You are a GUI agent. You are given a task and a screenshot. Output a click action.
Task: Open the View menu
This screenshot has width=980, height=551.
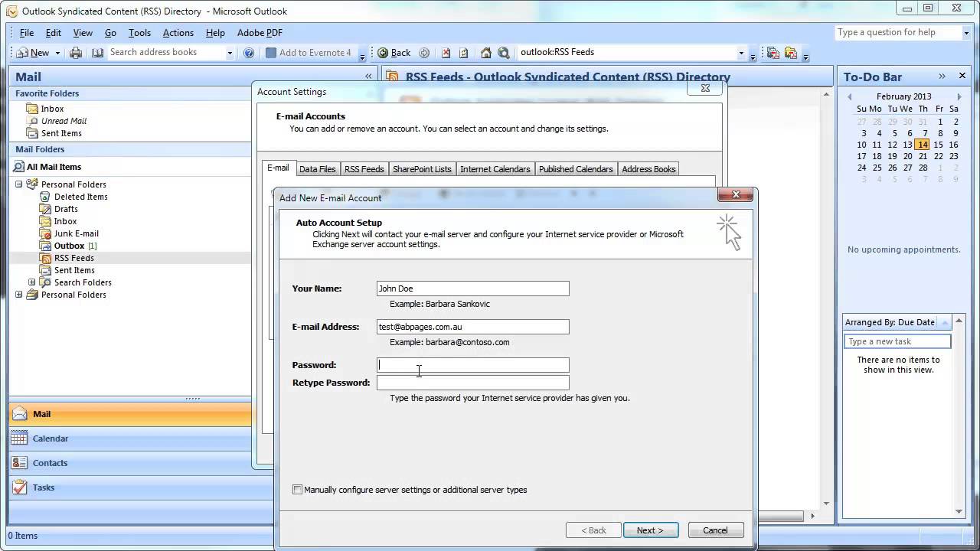[83, 33]
